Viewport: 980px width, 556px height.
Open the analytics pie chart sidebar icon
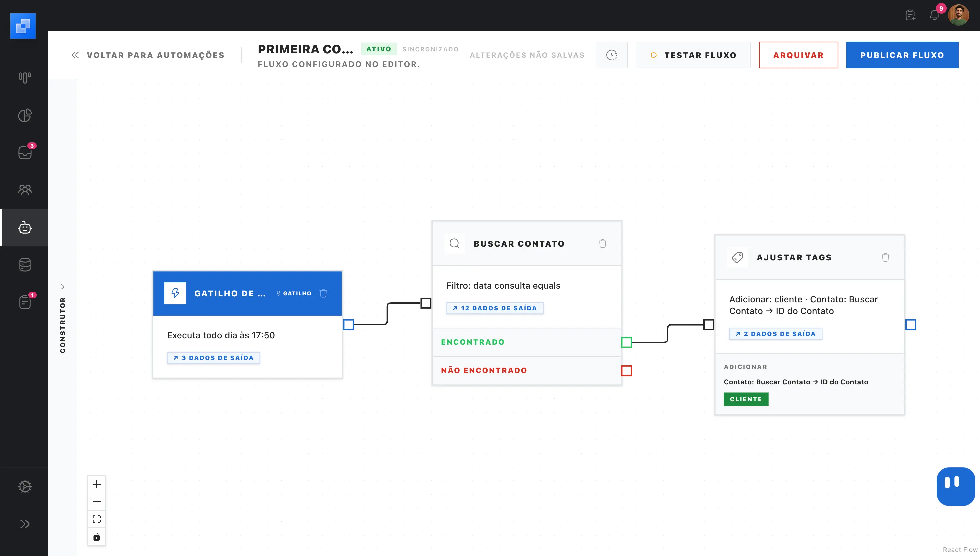tap(25, 115)
